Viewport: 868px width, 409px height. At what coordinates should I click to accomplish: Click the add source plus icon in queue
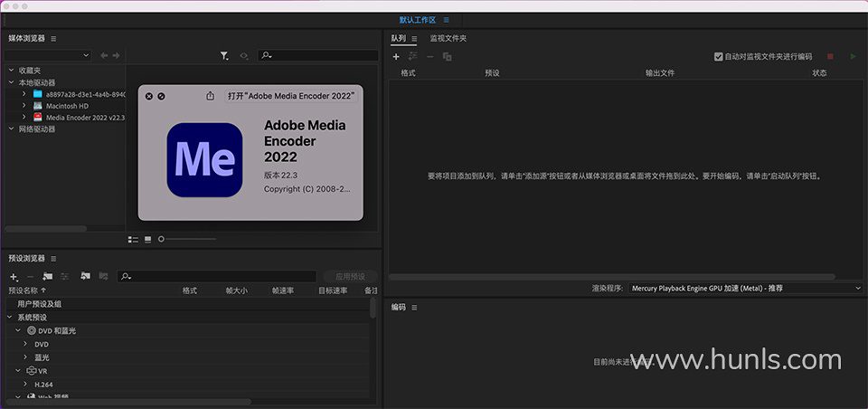[396, 56]
